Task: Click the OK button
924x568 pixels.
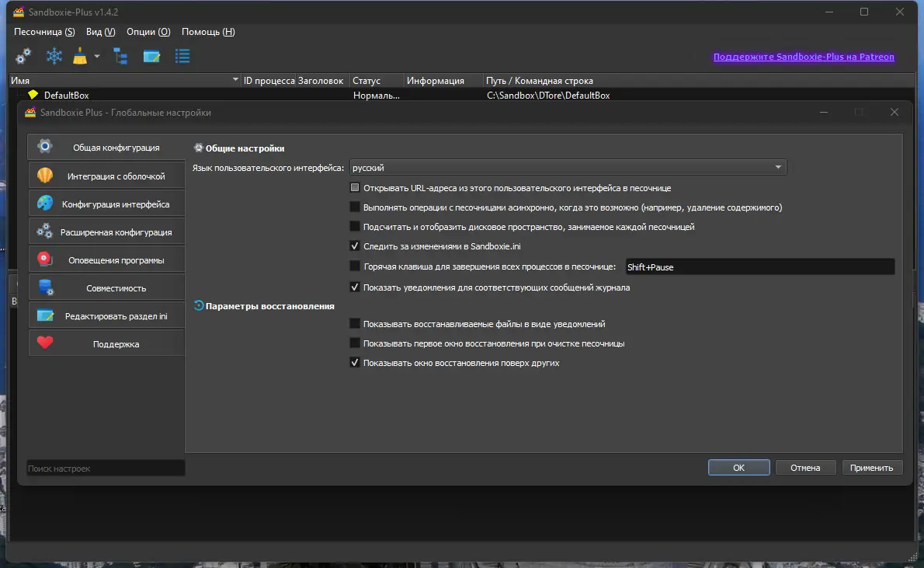Action: [738, 468]
